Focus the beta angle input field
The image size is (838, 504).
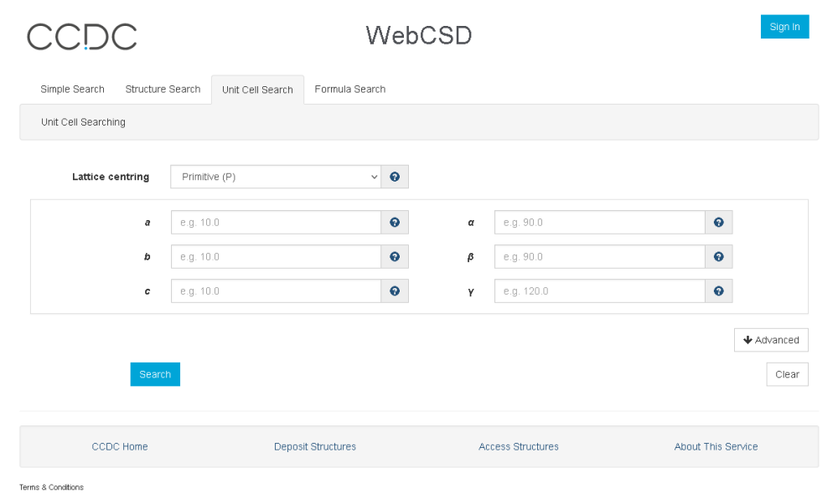(x=600, y=257)
